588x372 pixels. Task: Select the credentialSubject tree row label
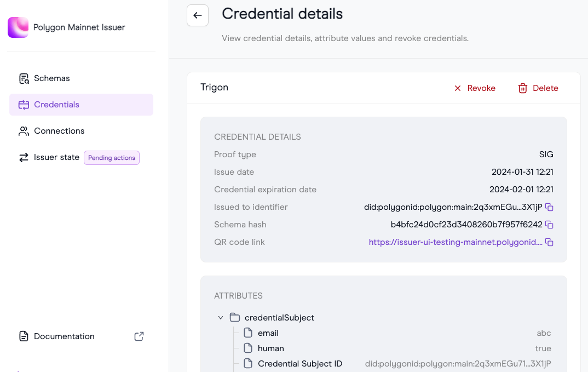[x=279, y=318]
